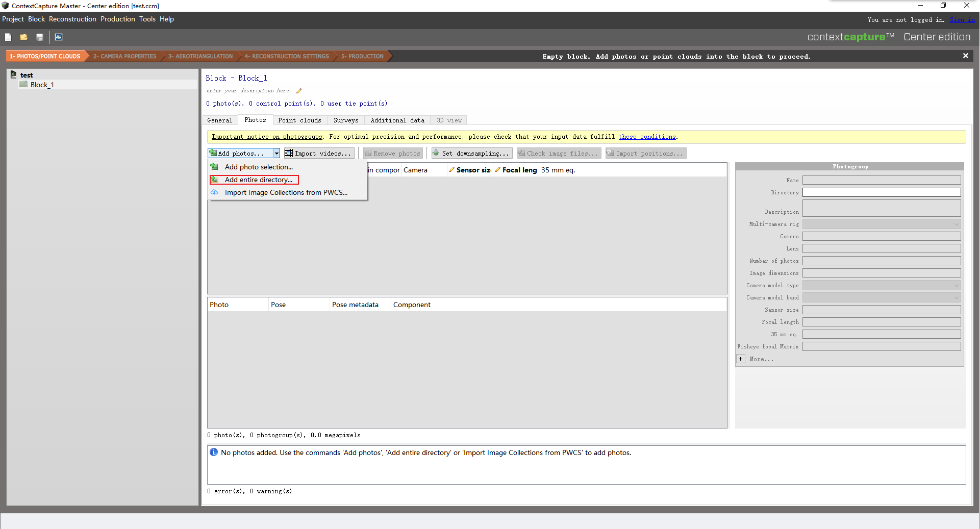Click the test project root icon
This screenshot has width=980, height=529.
tap(14, 75)
